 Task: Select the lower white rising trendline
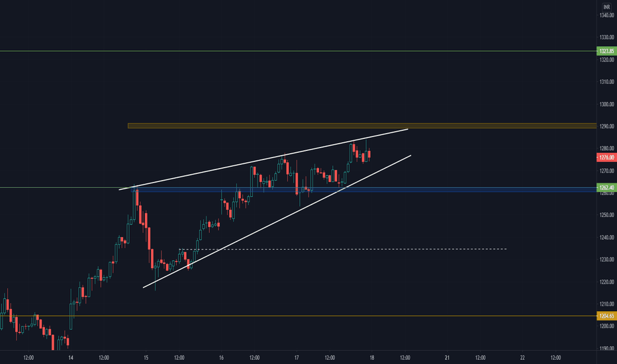click(277, 222)
